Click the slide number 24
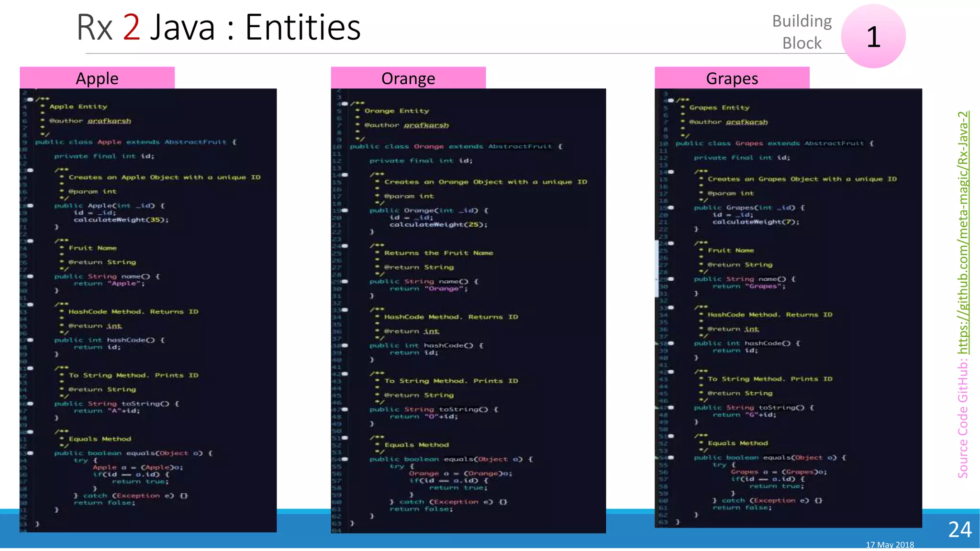This screenshot has height=551, width=980. [959, 529]
